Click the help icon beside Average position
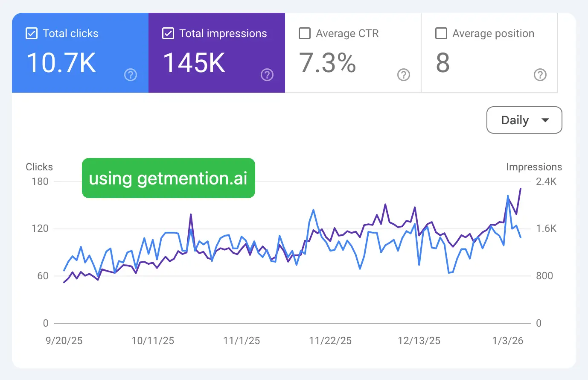 540,75
